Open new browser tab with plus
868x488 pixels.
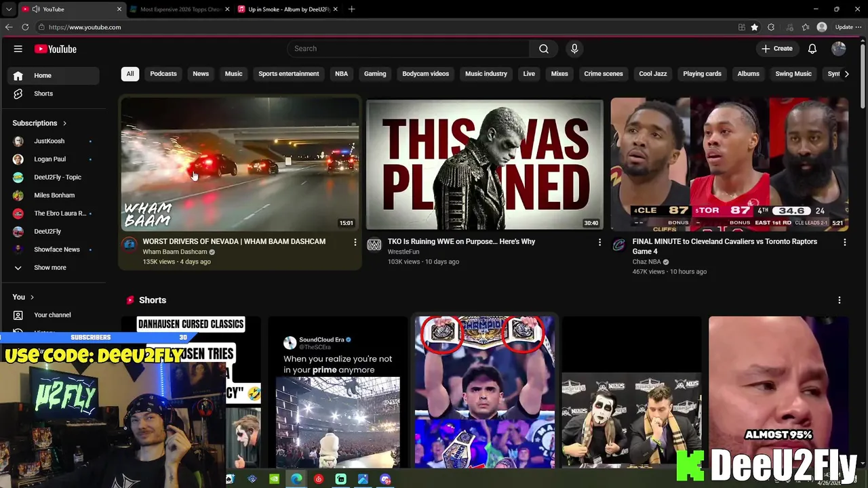click(x=351, y=9)
